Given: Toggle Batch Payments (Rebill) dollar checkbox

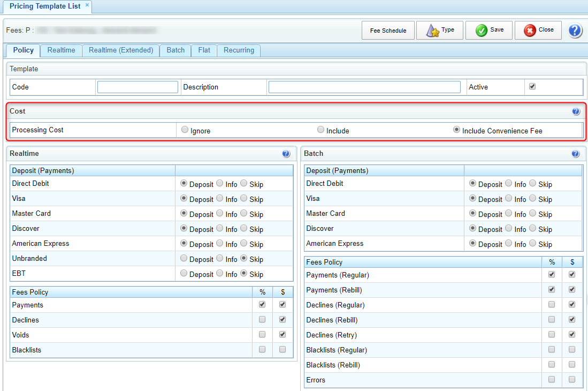Looking at the screenshot, I should [x=572, y=289].
